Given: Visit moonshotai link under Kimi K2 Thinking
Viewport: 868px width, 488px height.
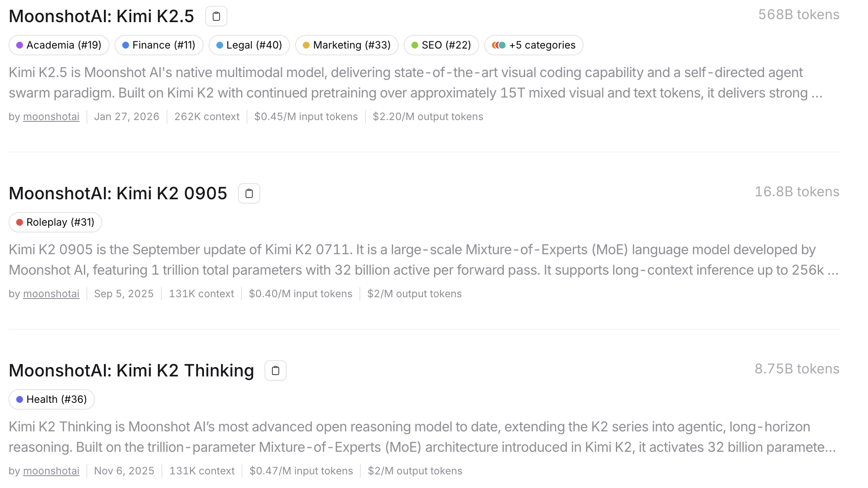Looking at the screenshot, I should (x=51, y=471).
